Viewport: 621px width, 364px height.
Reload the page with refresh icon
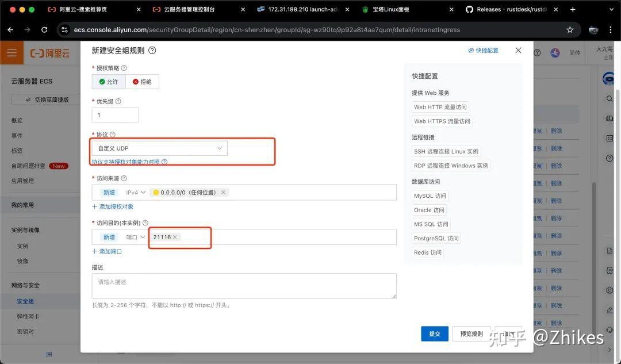[x=44, y=30]
